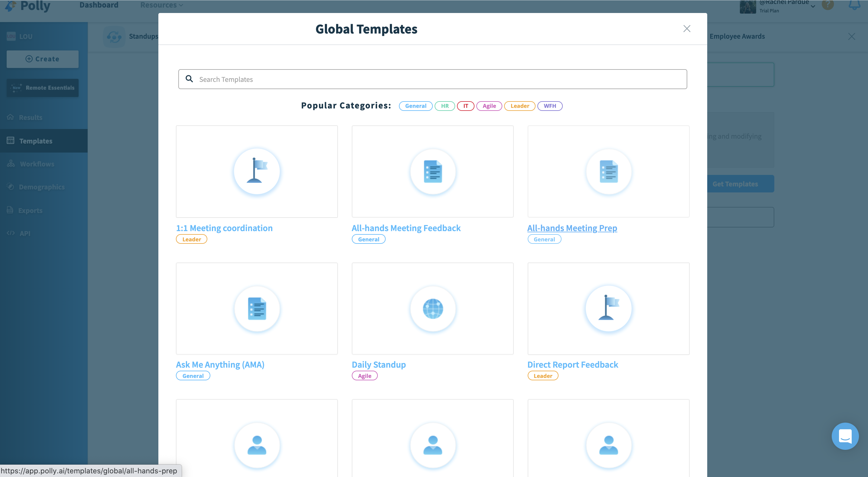This screenshot has width=868, height=477.
Task: Filter templates by Agile category
Action: 489,106
